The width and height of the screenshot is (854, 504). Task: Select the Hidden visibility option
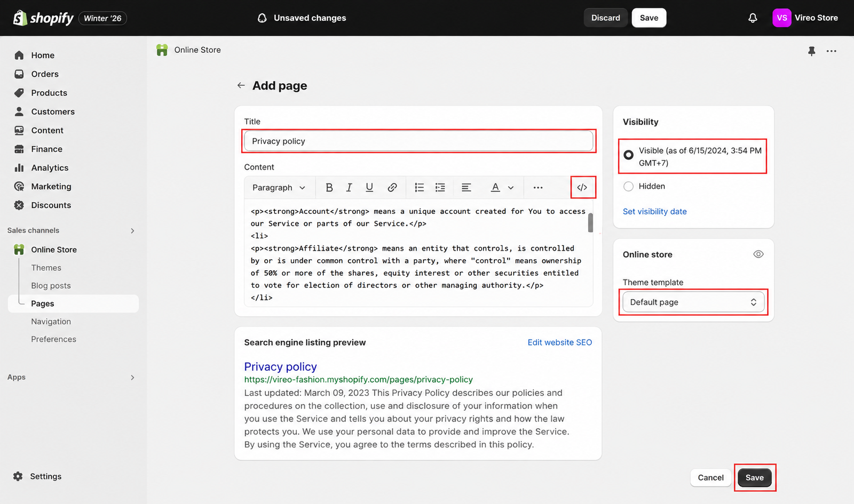[629, 186]
